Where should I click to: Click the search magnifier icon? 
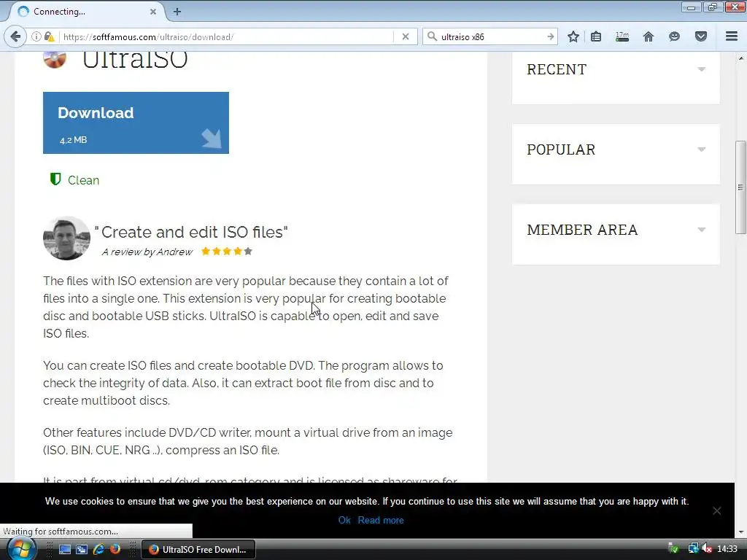coord(432,36)
